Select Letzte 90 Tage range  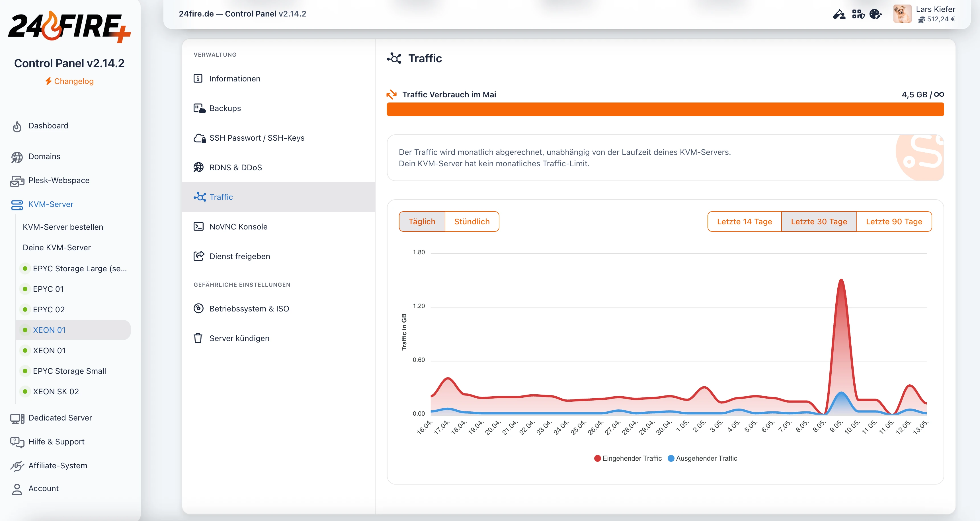[x=894, y=221]
